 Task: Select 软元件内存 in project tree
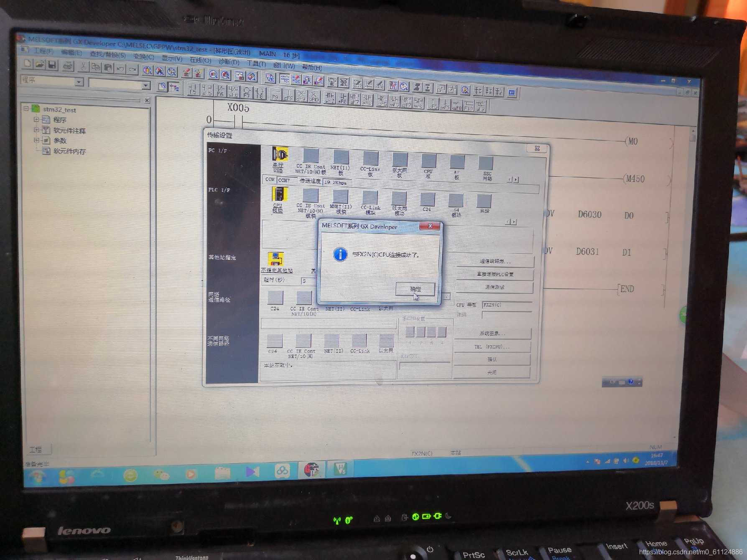(x=69, y=151)
